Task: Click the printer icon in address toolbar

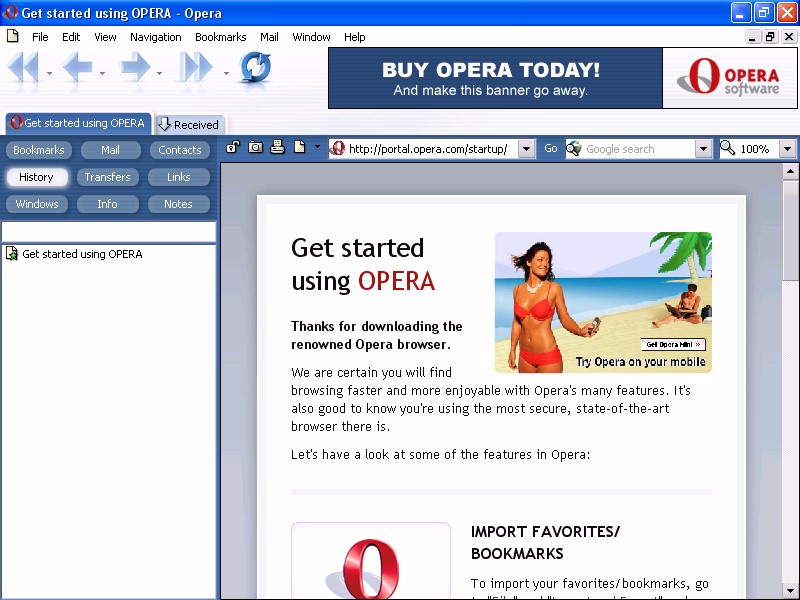Action: click(277, 147)
